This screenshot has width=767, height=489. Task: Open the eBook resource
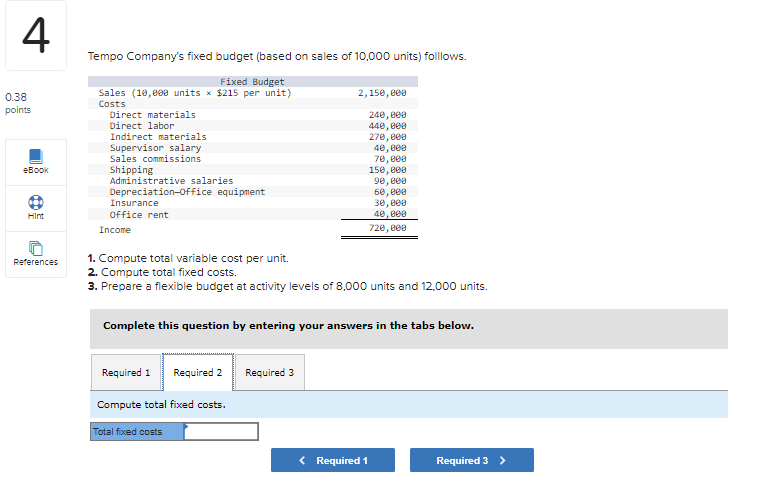(36, 162)
